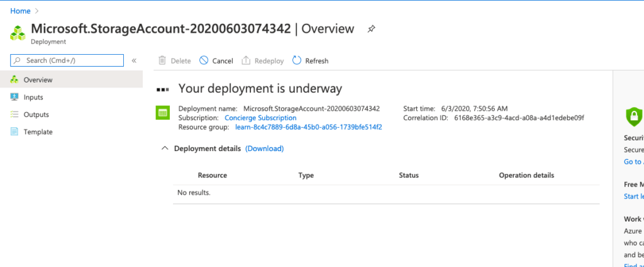644x267 pixels.
Task: Click the Refresh icon in toolbar
Action: click(297, 60)
